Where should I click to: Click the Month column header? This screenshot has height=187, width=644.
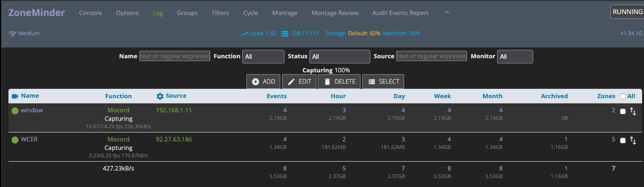[x=492, y=96]
